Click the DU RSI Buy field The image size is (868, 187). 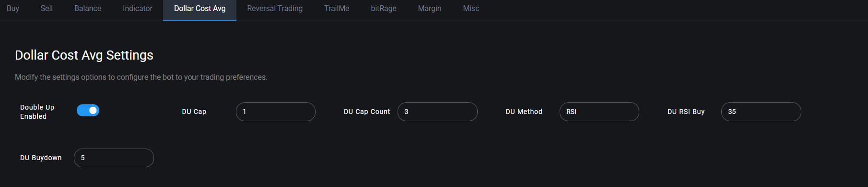pyautogui.click(x=761, y=112)
